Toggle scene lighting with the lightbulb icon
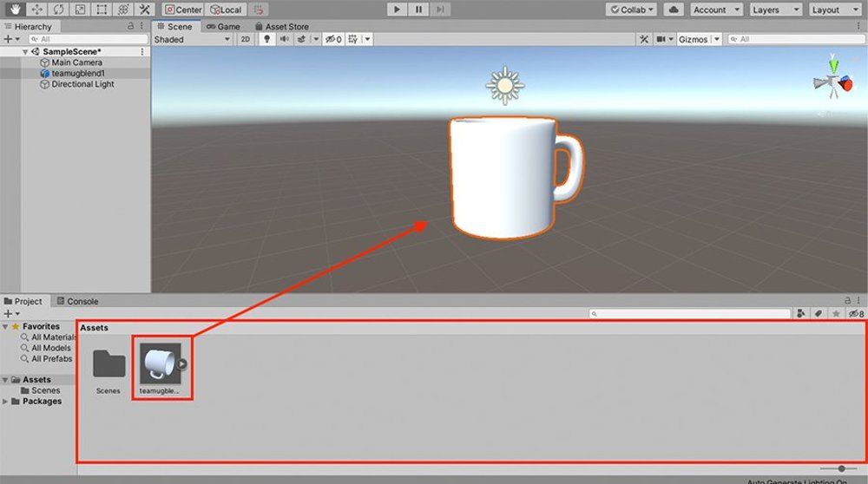868x484 pixels. pyautogui.click(x=266, y=39)
